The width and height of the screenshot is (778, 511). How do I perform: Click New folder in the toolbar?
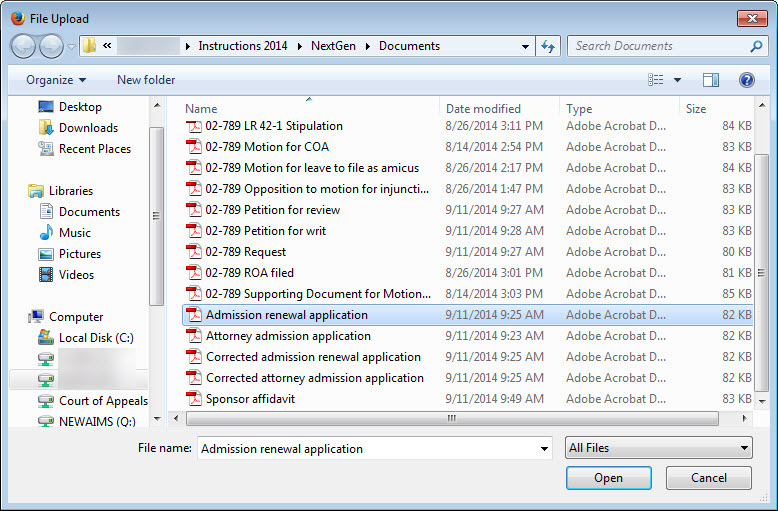(x=146, y=80)
